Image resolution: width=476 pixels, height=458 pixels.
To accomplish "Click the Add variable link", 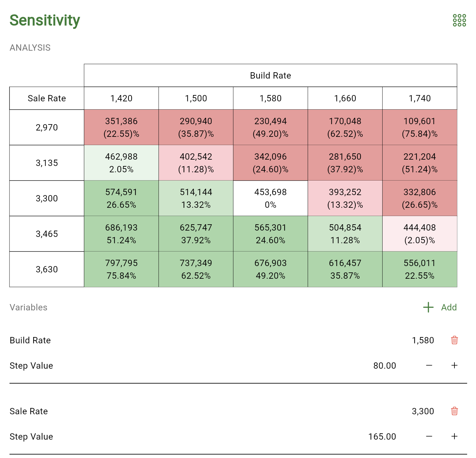I will (448, 307).
